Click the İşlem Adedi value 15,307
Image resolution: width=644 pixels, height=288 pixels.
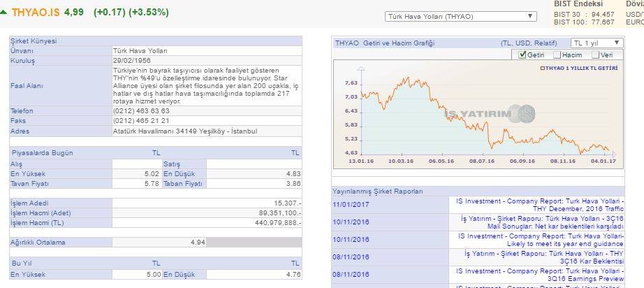[288, 203]
